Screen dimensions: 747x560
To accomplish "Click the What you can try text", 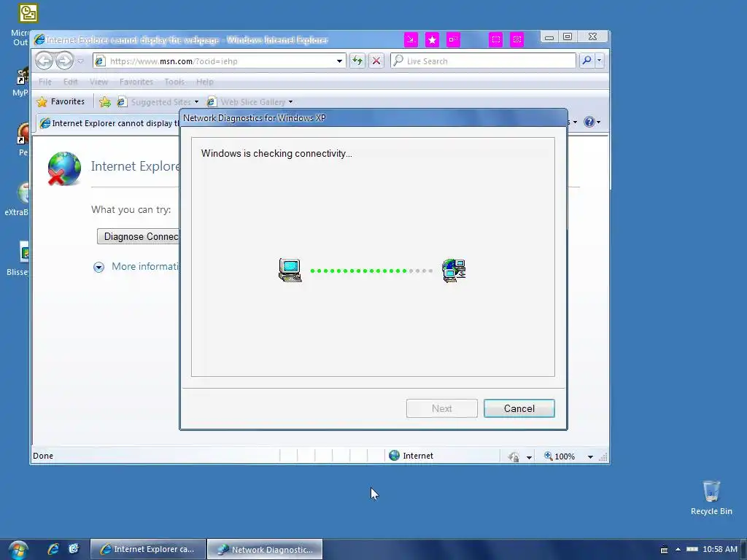I will click(131, 209).
